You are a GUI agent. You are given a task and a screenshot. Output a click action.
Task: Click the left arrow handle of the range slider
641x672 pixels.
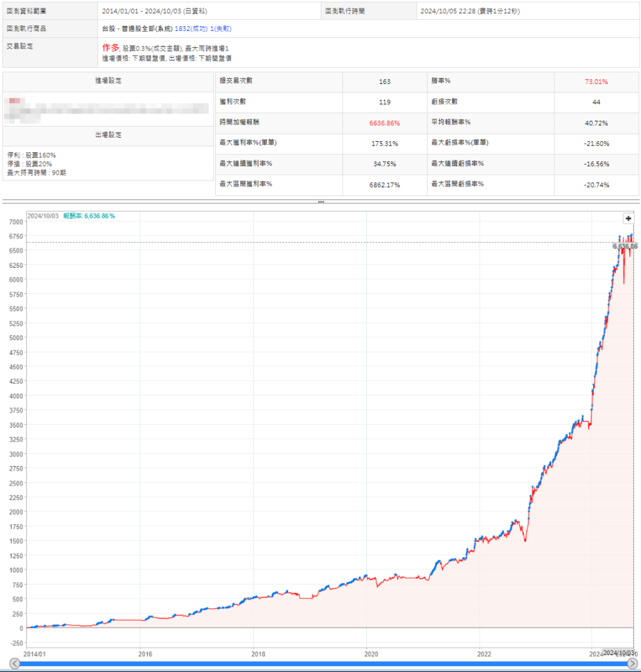click(x=14, y=663)
